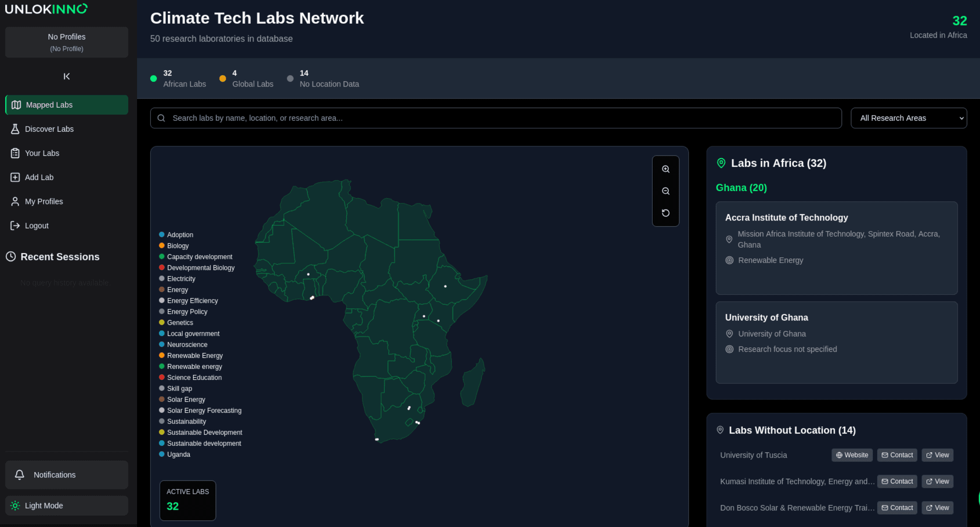Open the No Profiles selector

point(67,42)
